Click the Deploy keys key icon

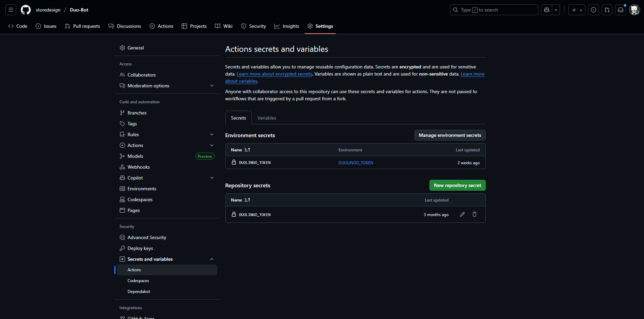pos(122,248)
